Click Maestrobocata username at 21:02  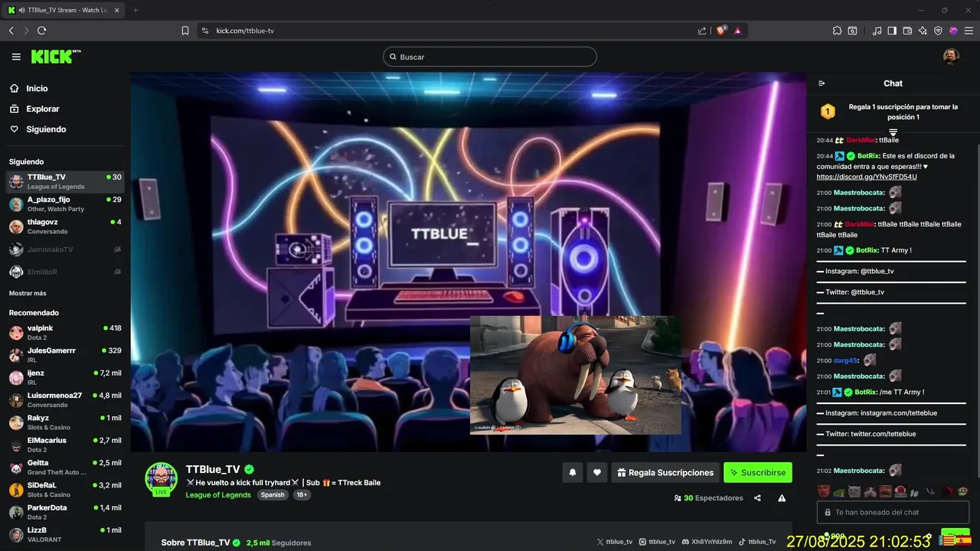pos(859,471)
